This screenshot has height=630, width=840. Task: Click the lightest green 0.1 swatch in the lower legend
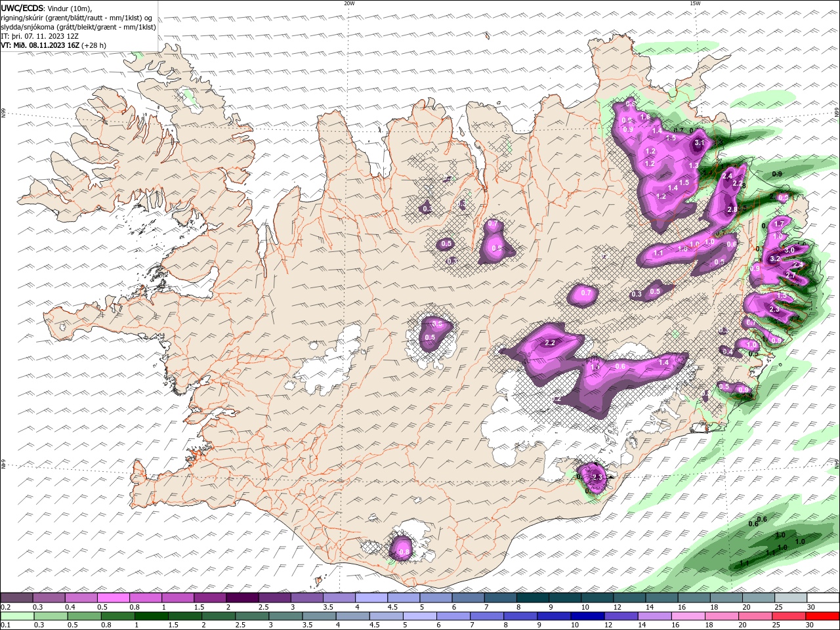click(x=18, y=616)
